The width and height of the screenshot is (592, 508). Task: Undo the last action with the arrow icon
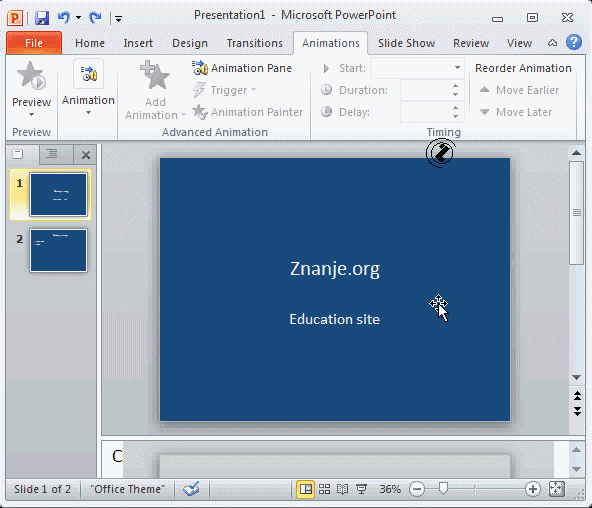64,17
